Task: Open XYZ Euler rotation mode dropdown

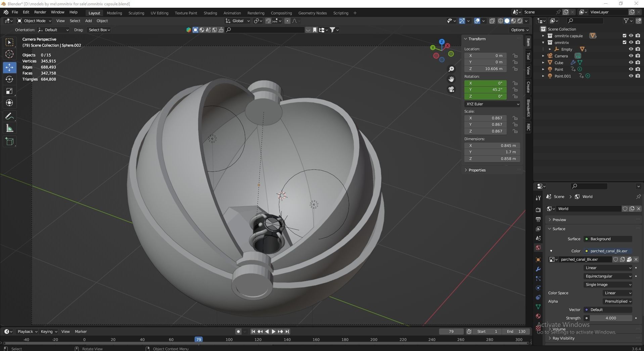Action: click(x=492, y=104)
